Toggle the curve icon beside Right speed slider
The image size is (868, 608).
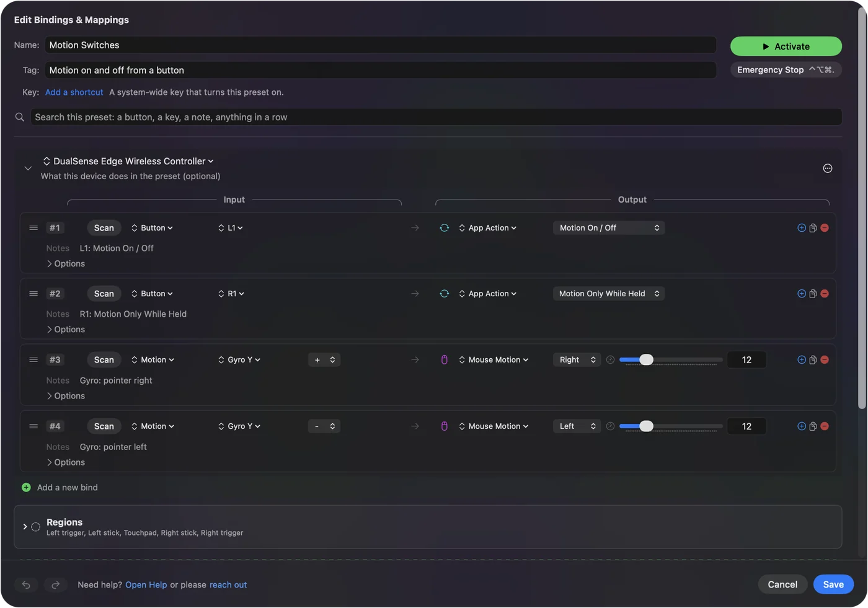click(x=610, y=360)
